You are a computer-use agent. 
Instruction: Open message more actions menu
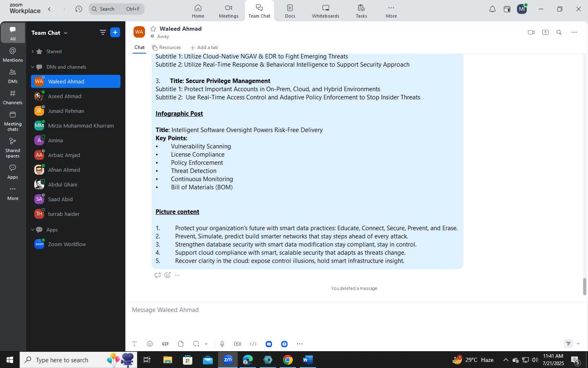pyautogui.click(x=177, y=275)
